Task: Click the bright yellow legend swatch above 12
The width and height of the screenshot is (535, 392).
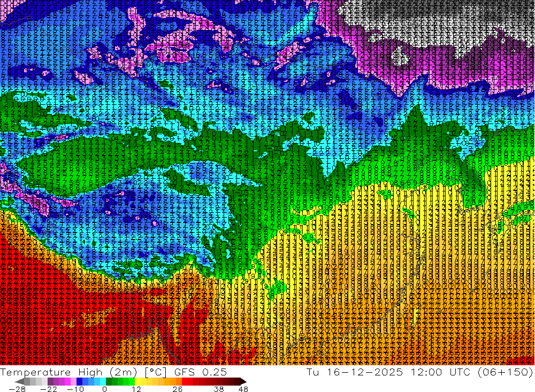Action: pyautogui.click(x=138, y=381)
